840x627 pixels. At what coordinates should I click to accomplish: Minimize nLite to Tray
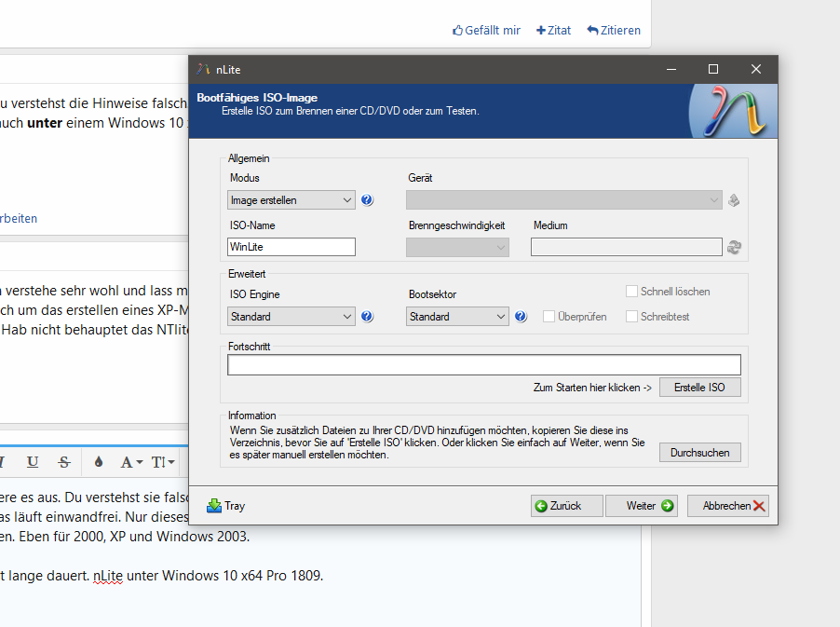pyautogui.click(x=226, y=505)
